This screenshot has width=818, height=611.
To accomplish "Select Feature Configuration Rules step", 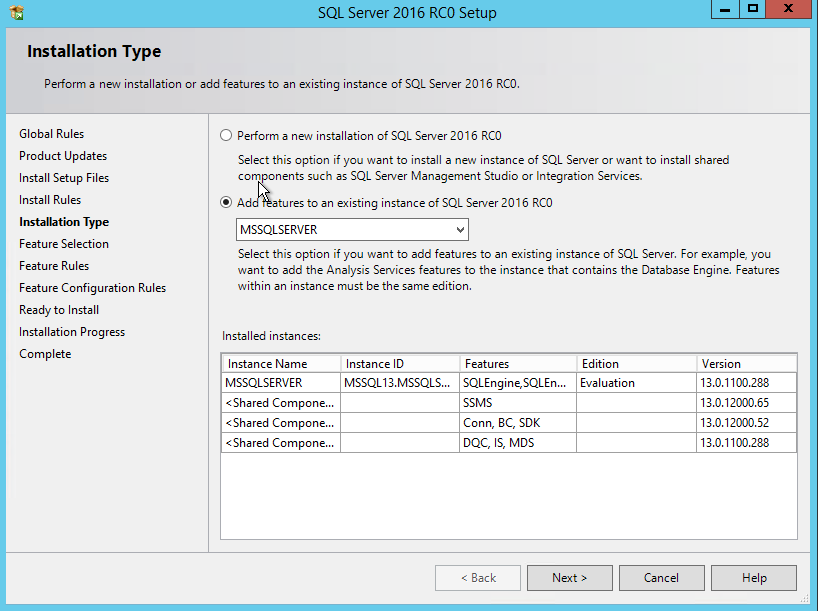I will coord(93,287).
